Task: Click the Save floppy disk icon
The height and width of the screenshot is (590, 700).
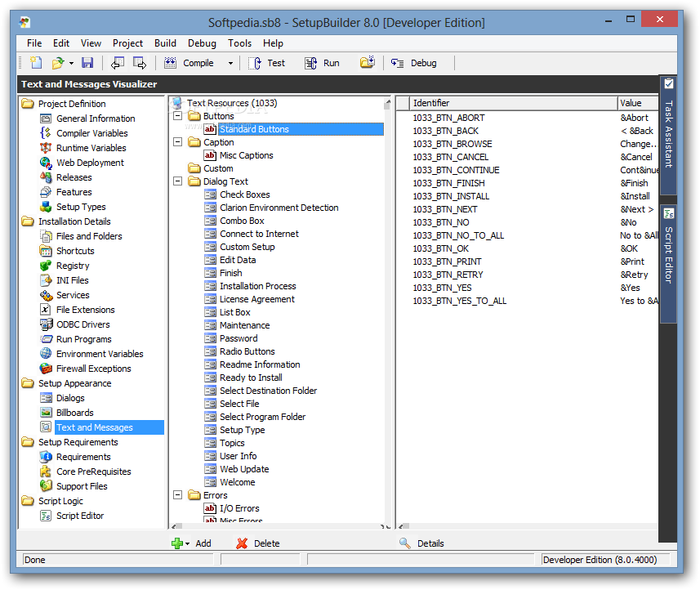Action: (x=87, y=63)
